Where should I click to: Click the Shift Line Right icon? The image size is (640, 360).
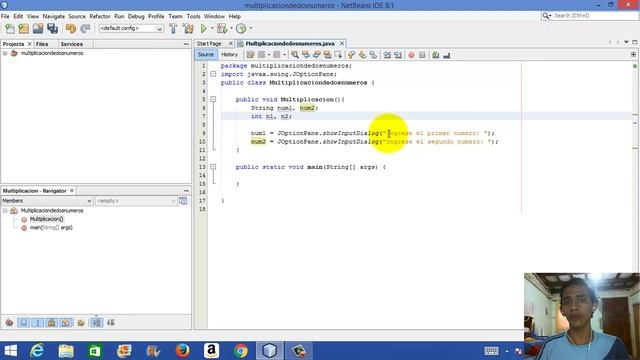pos(398,55)
